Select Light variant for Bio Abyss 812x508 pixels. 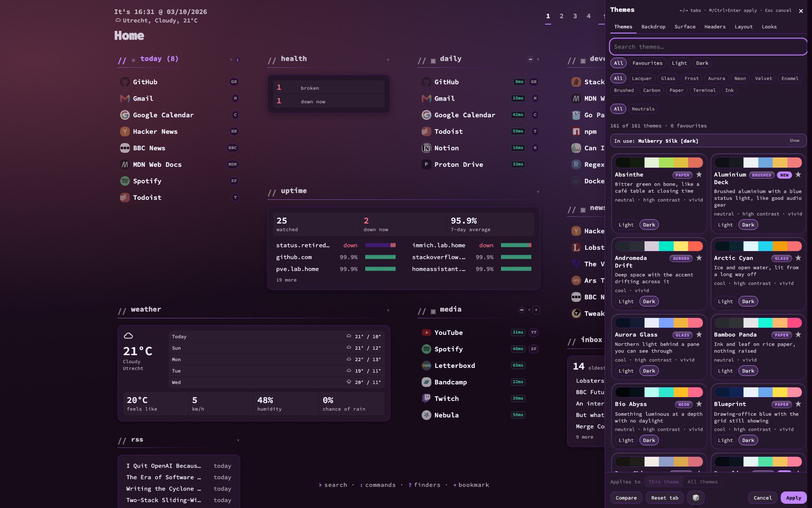pyautogui.click(x=626, y=440)
